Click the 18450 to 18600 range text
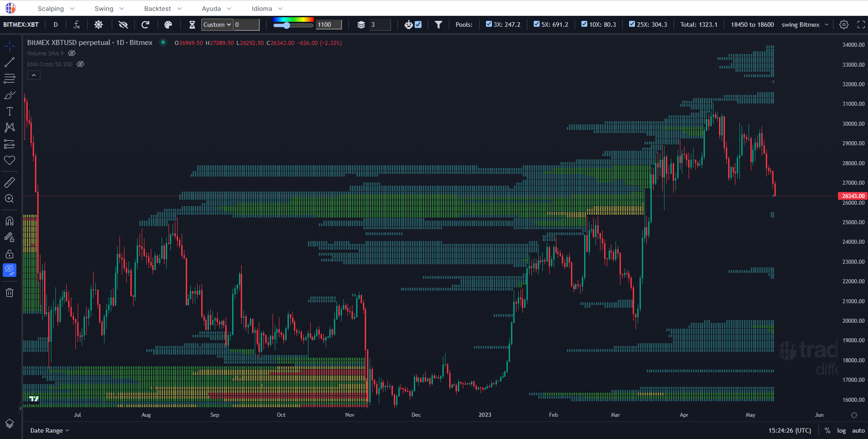 (752, 25)
